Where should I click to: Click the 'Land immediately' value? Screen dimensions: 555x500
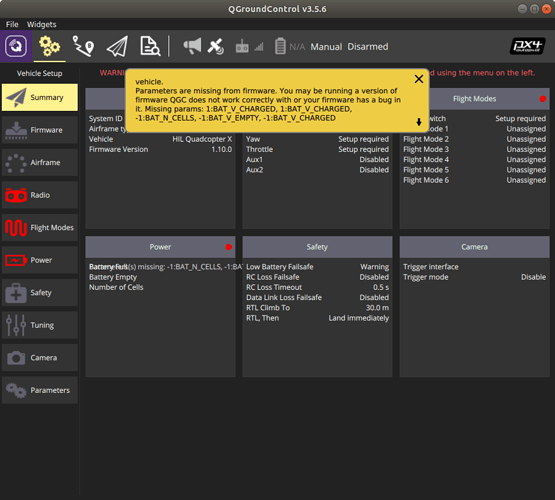click(x=359, y=318)
